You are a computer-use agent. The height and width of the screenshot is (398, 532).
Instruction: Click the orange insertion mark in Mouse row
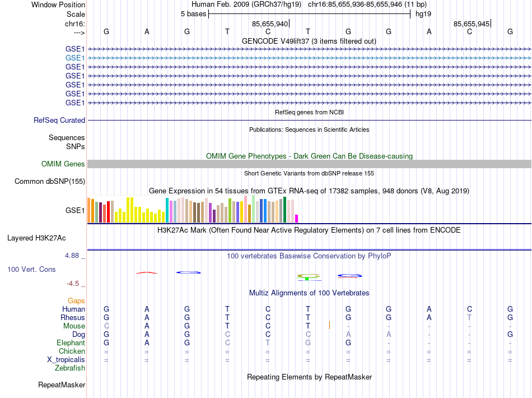pos(329,325)
